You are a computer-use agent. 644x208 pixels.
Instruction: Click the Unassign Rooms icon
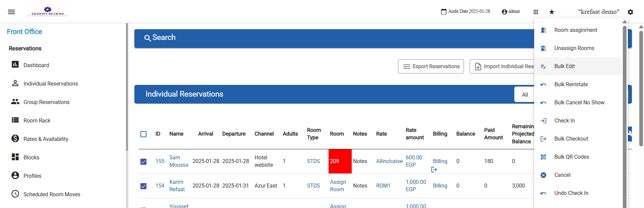point(543,48)
